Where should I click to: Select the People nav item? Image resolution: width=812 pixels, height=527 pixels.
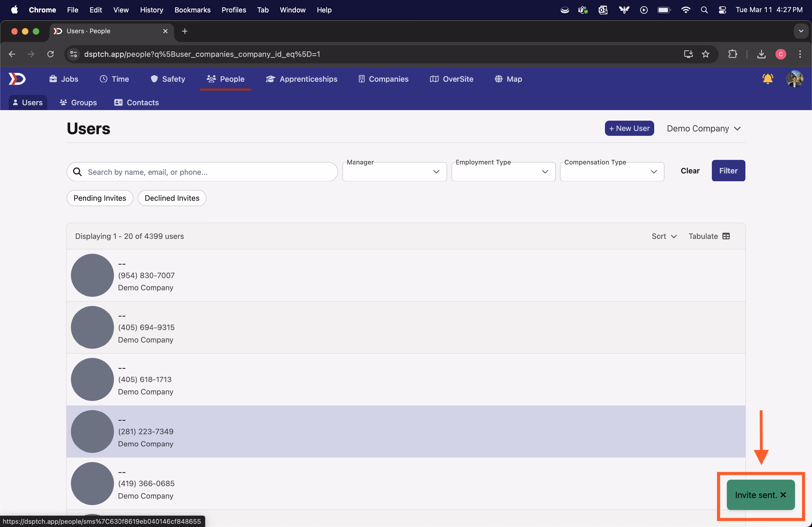225,79
